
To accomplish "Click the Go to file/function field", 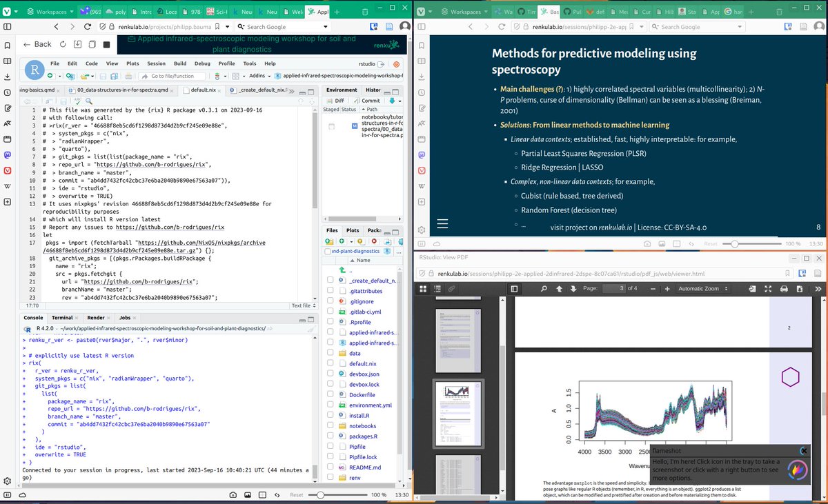I will (172, 76).
